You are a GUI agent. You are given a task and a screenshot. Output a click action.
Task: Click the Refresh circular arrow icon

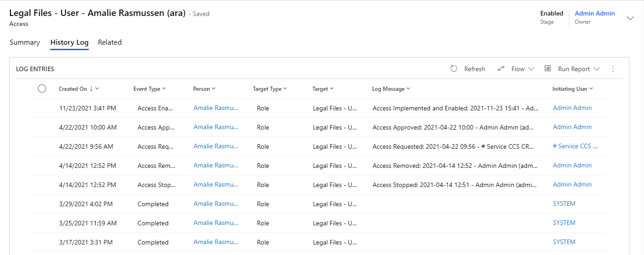454,69
